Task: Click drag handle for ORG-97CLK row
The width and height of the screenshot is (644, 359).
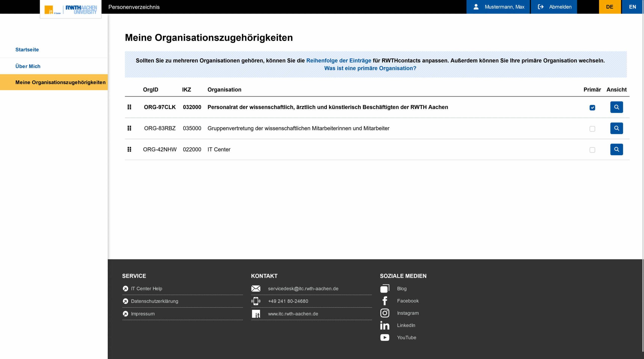Action: (129, 107)
